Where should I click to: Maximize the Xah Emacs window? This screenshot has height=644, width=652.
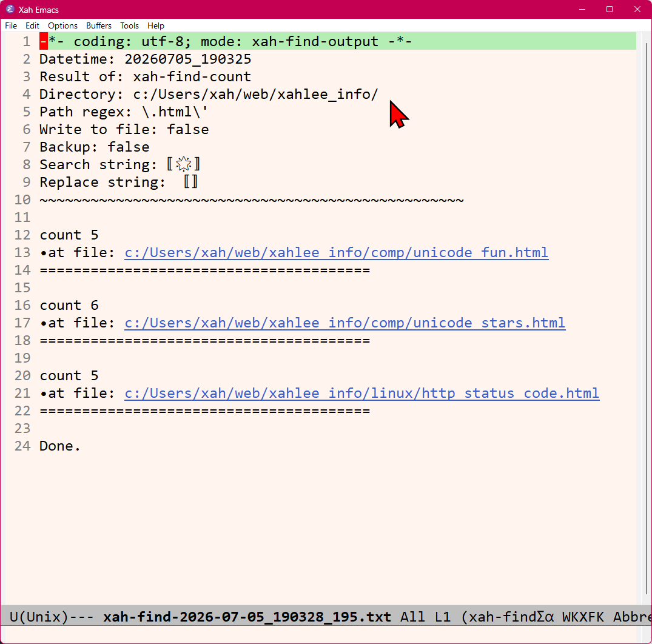(610, 9)
